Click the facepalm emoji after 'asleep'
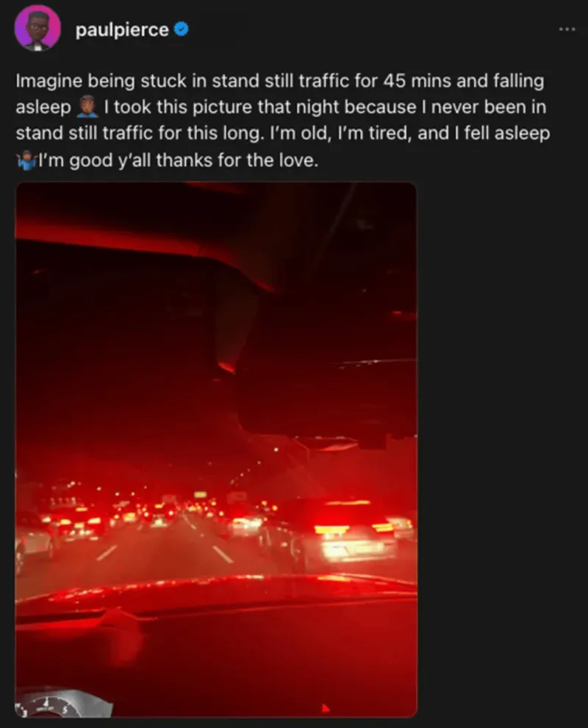Viewport: 588px width, 728px height. [x=87, y=107]
